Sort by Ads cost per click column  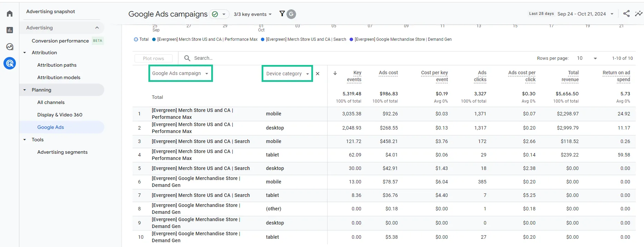point(522,76)
